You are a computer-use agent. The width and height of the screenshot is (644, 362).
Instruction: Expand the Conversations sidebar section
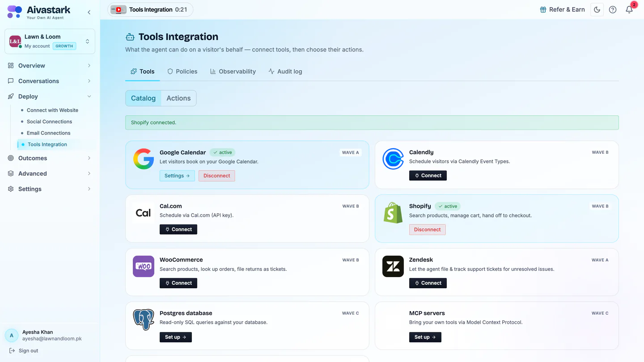pos(50,81)
